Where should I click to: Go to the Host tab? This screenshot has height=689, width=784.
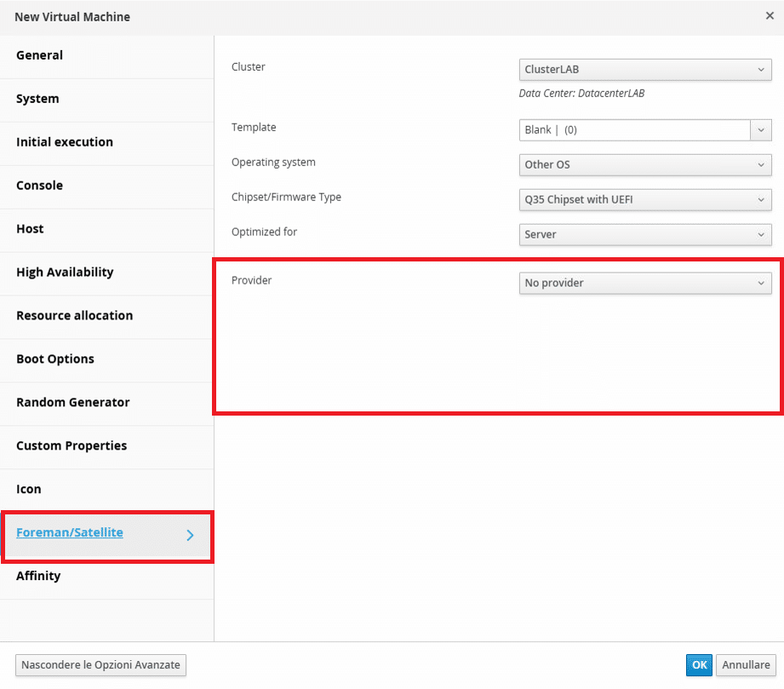[107, 229]
